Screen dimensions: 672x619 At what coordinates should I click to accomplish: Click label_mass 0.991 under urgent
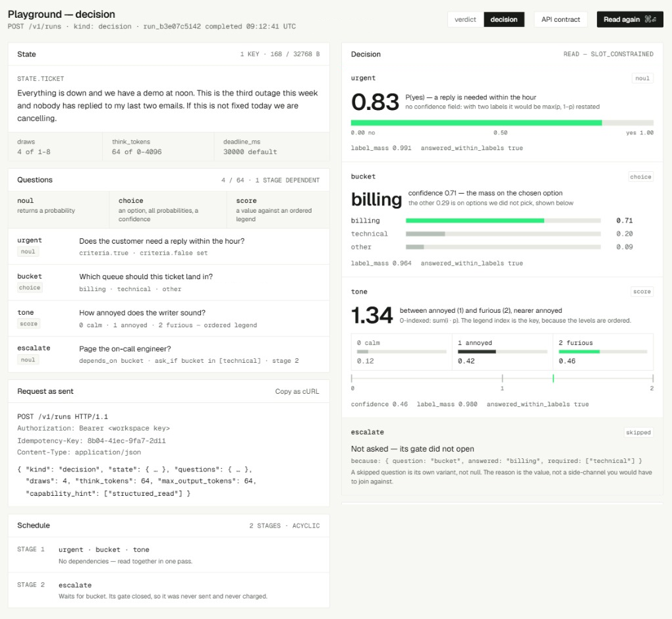click(381, 148)
